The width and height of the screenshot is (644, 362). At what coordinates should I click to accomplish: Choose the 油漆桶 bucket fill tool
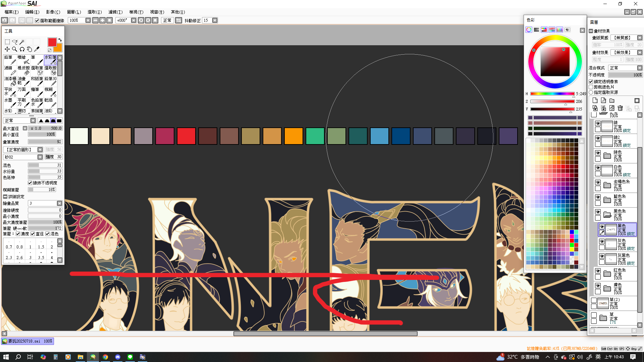pyautogui.click(x=10, y=81)
